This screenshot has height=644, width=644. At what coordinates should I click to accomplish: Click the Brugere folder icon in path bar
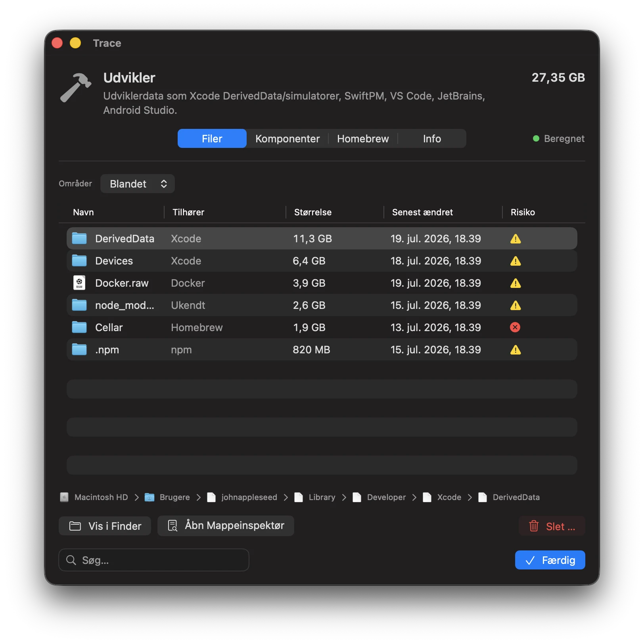pos(149,497)
